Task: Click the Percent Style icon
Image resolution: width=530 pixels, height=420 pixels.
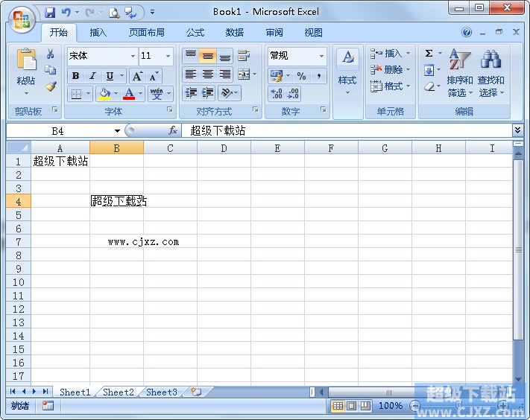Action: click(x=301, y=76)
